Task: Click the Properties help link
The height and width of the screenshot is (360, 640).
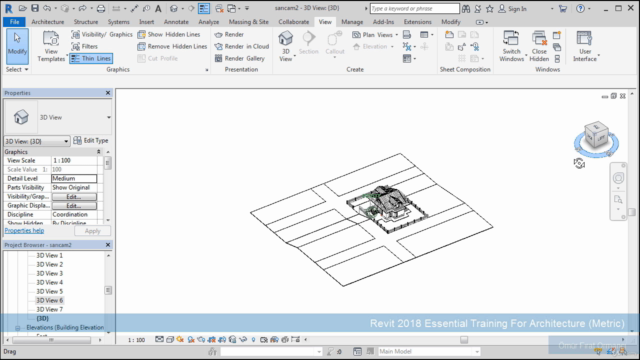Action: [24, 231]
